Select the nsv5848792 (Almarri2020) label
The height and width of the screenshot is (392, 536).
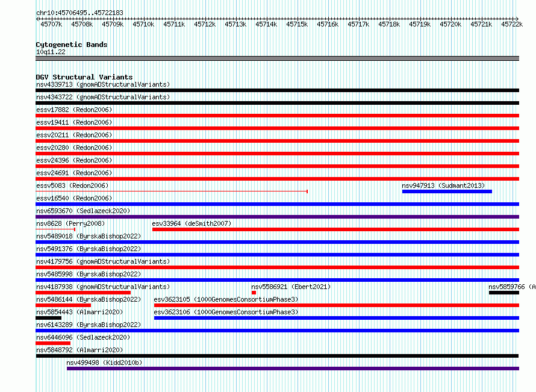(x=79, y=350)
